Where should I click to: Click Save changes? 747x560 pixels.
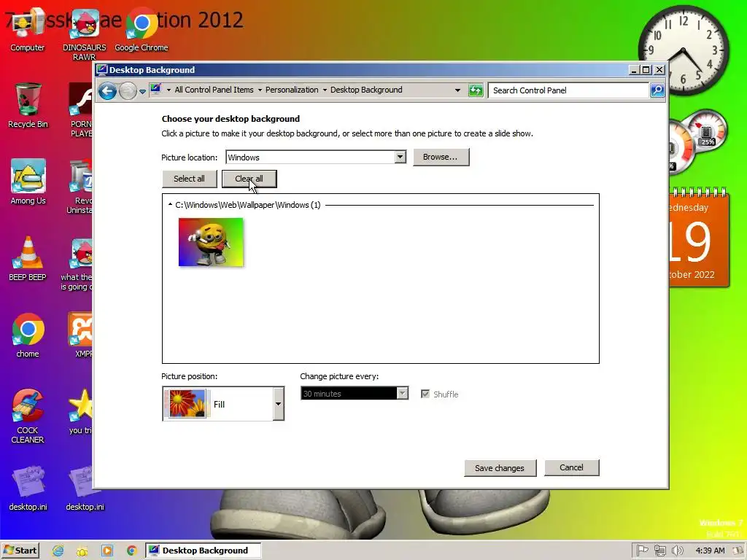[500, 467]
